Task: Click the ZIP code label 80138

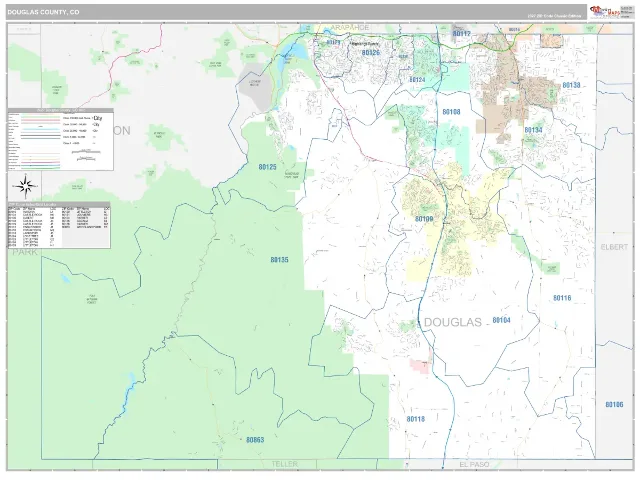Action: (x=571, y=85)
